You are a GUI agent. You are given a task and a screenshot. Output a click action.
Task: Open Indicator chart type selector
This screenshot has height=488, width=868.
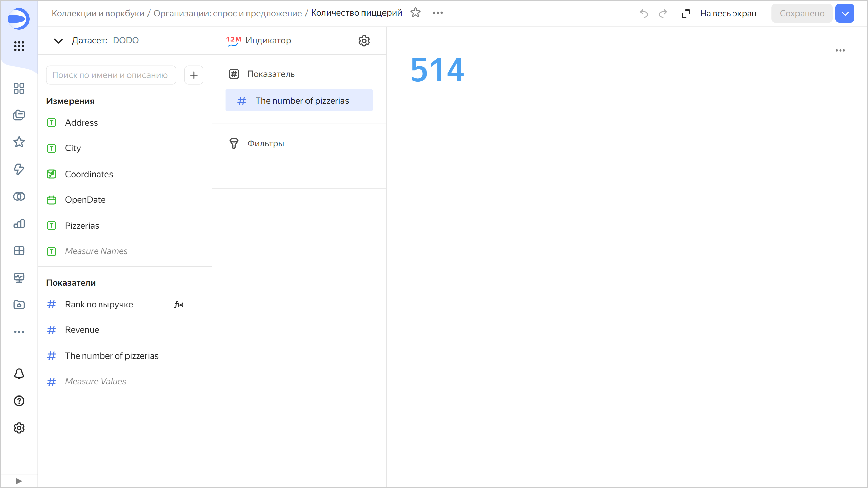[268, 41]
